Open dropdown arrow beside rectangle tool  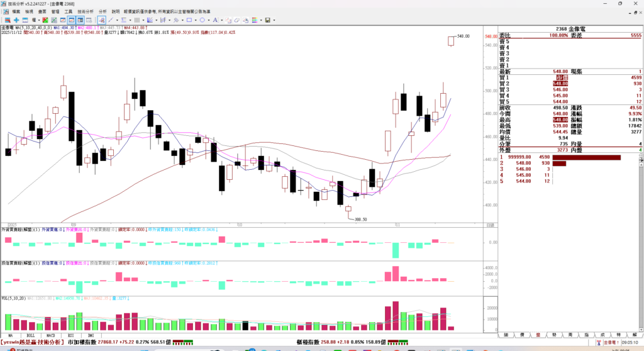click(196, 20)
